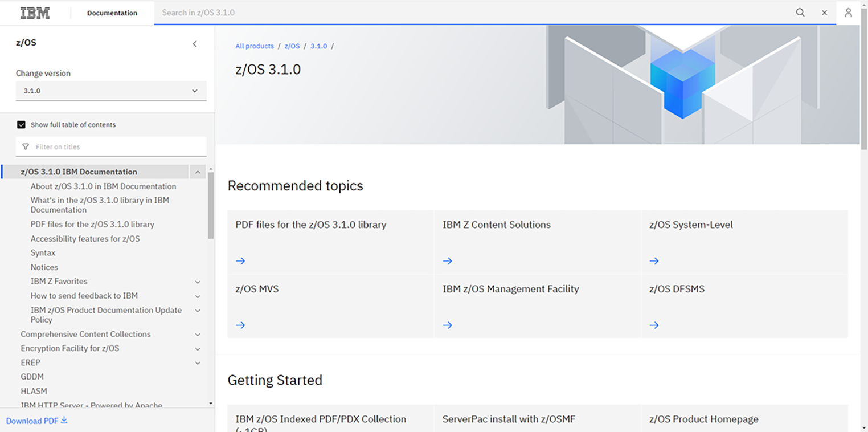Click the sidebar scroll down arrow
This screenshot has width=868, height=432.
(x=211, y=404)
